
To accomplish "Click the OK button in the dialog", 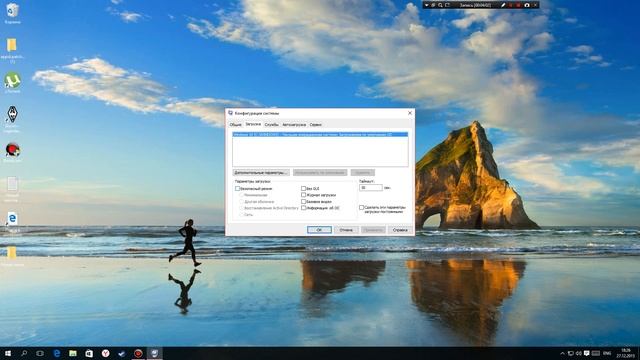I will (x=319, y=230).
